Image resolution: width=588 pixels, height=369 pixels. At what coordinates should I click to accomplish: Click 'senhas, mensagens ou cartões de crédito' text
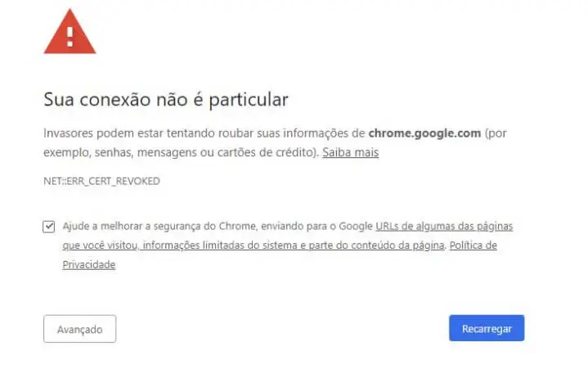click(x=204, y=152)
